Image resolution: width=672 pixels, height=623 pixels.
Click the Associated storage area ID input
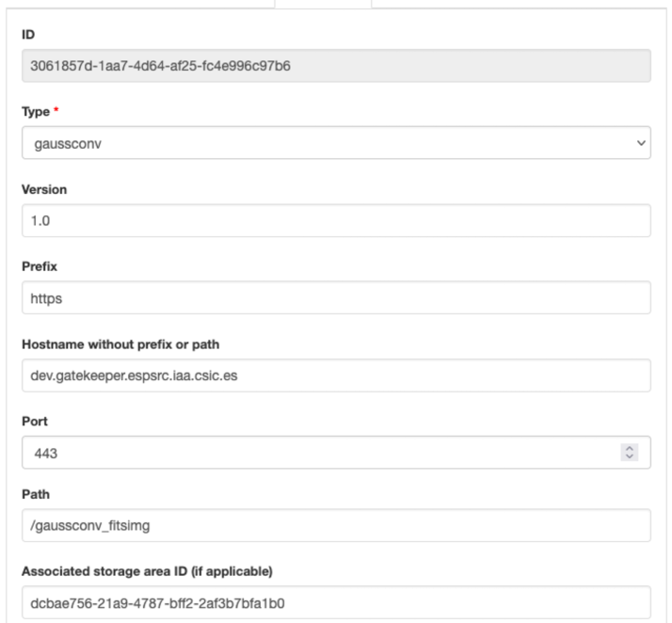click(335, 603)
